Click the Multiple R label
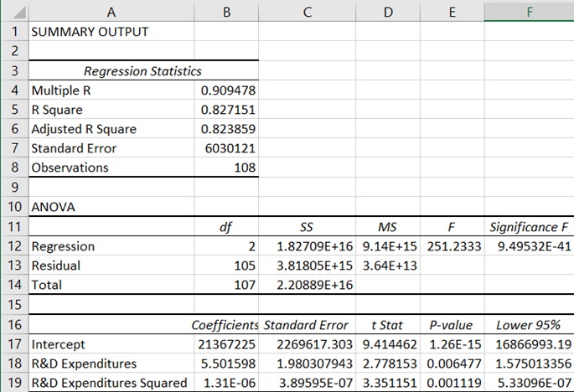The image size is (574, 392). [x=61, y=90]
